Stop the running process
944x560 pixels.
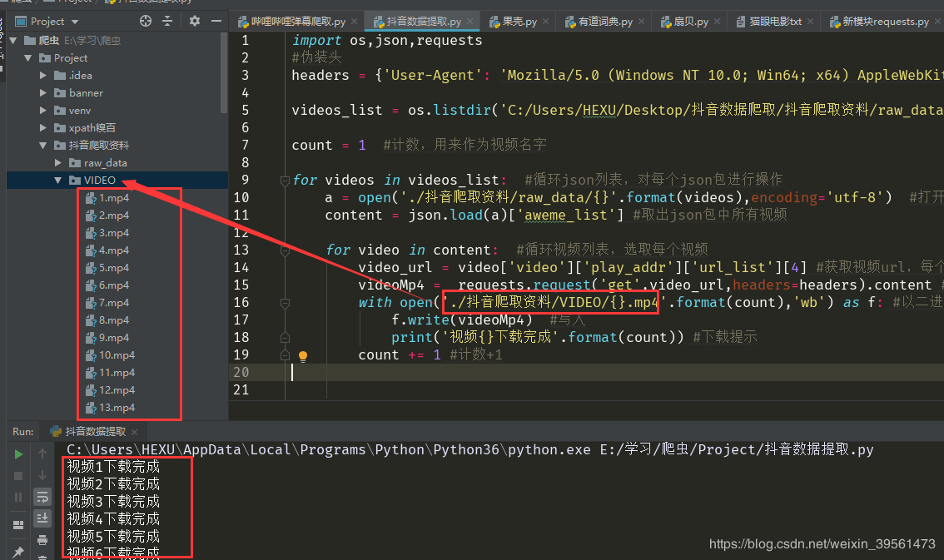coord(18,474)
